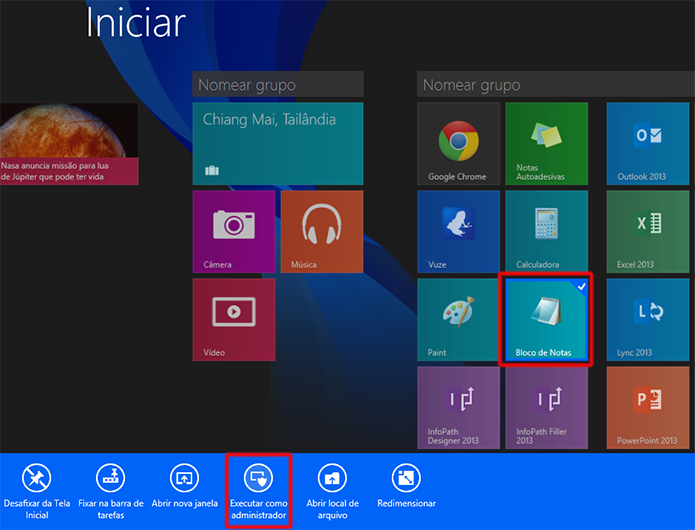Choose Desafixar da Tela Inicial
The width and height of the screenshot is (695, 530).
click(x=37, y=491)
